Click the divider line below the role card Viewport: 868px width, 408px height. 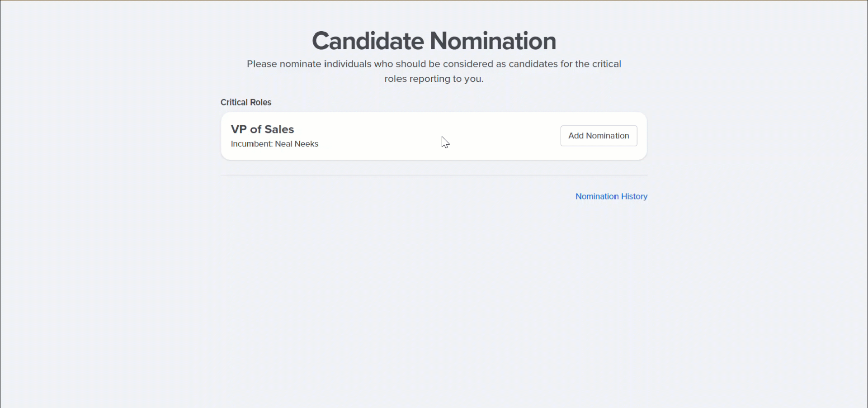tap(434, 175)
